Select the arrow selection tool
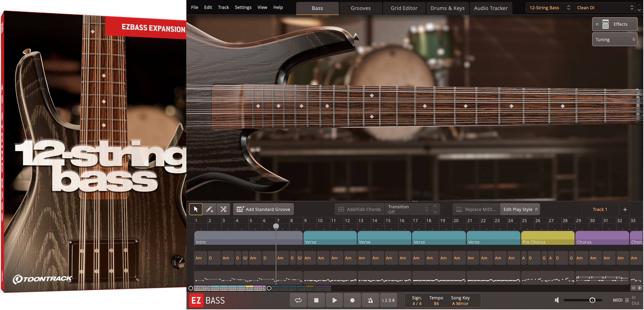Image resolution: width=644 pixels, height=310 pixels. click(x=196, y=209)
